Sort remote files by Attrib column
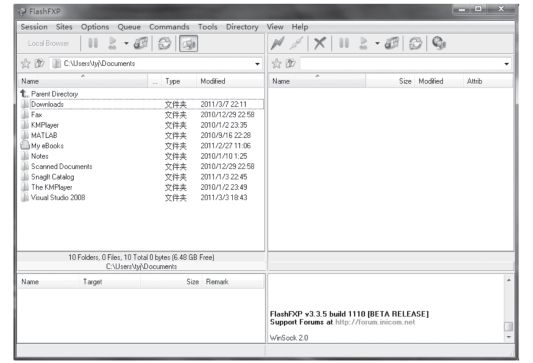 (487, 81)
